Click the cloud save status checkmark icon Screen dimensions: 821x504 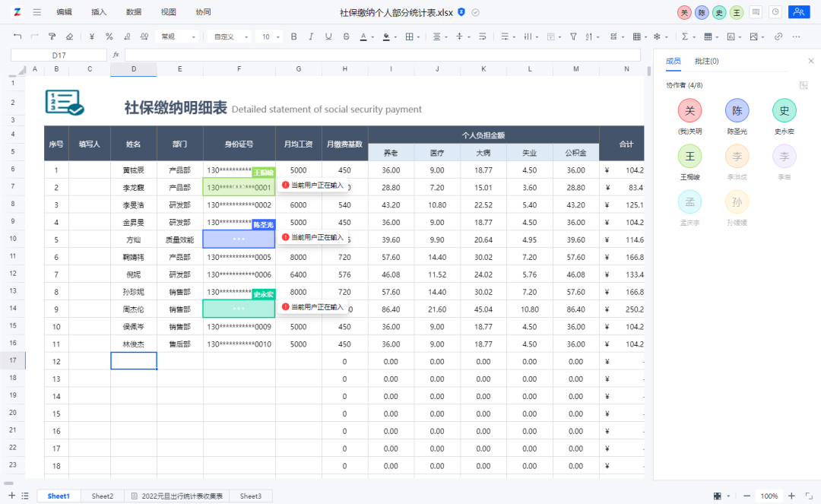[x=475, y=13]
